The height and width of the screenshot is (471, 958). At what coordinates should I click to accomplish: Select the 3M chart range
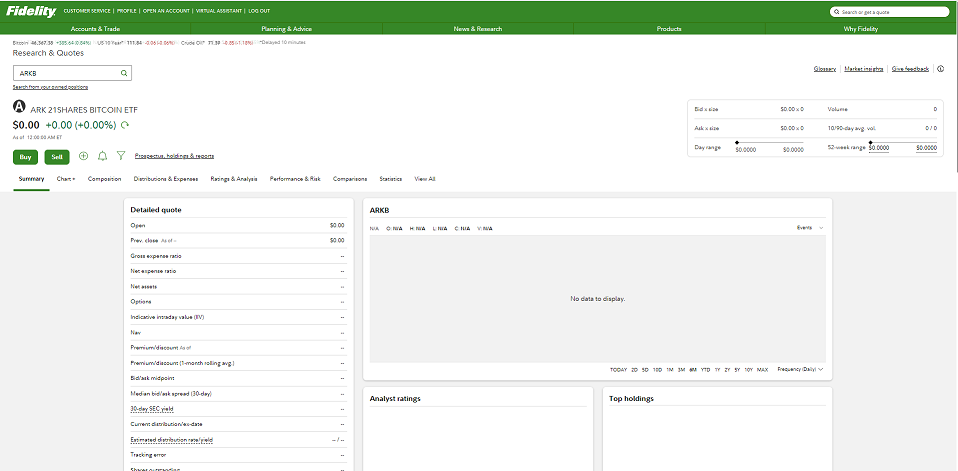(681, 370)
